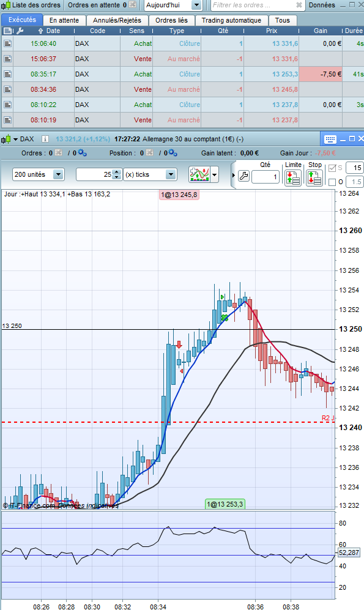The image size is (364, 610).
Task: Click the S stop value field showing 15
Action: (x=354, y=168)
